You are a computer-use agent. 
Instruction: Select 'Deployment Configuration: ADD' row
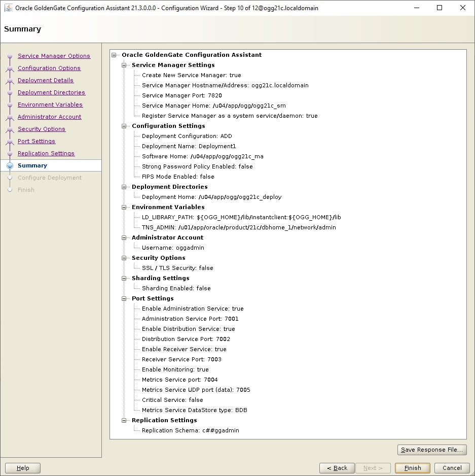tap(187, 136)
